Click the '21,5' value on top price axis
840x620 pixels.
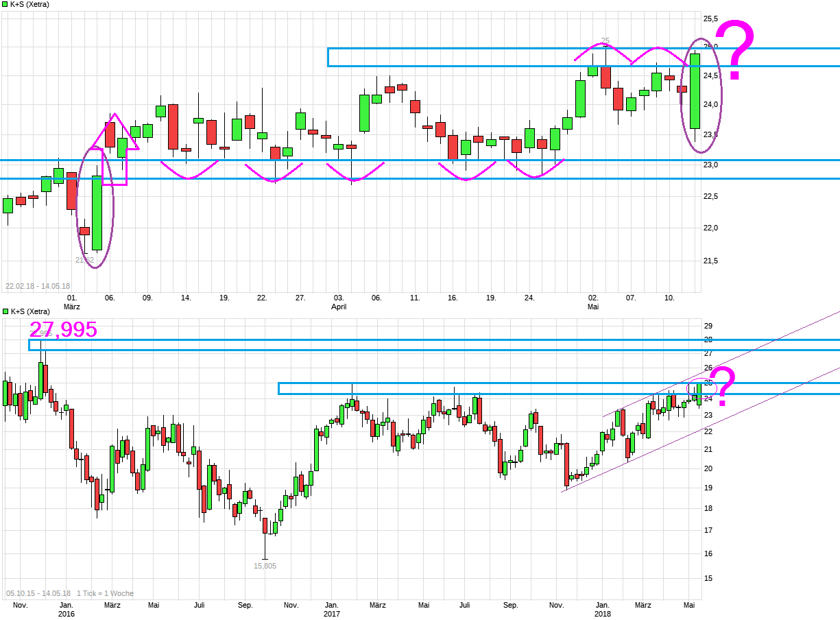pos(711,261)
